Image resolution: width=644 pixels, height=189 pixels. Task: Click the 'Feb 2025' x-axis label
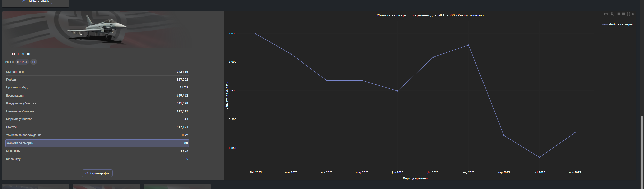coord(256,172)
